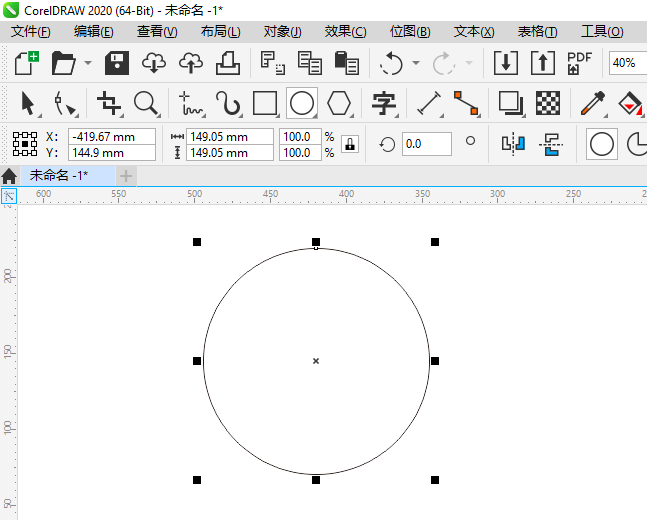Open the 表格(T) menu

tap(538, 31)
